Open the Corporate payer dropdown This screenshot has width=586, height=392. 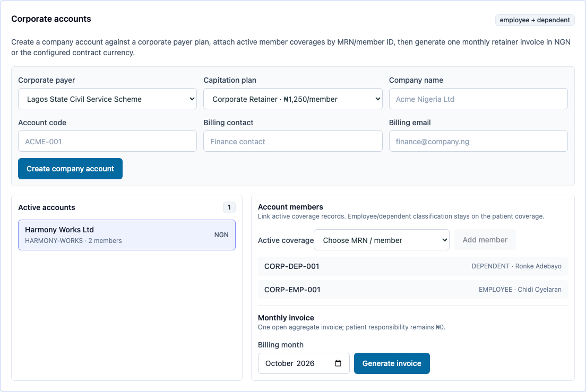[107, 99]
